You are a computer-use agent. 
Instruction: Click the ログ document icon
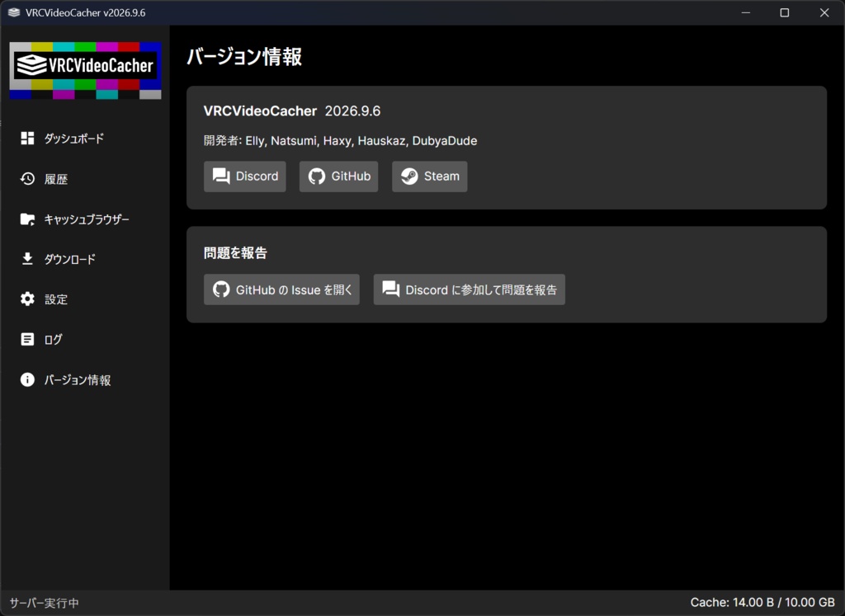pyautogui.click(x=27, y=339)
